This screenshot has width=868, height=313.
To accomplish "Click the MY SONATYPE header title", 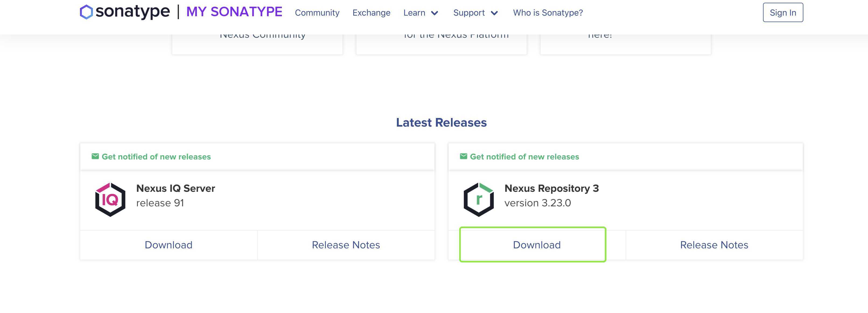I will [x=234, y=12].
